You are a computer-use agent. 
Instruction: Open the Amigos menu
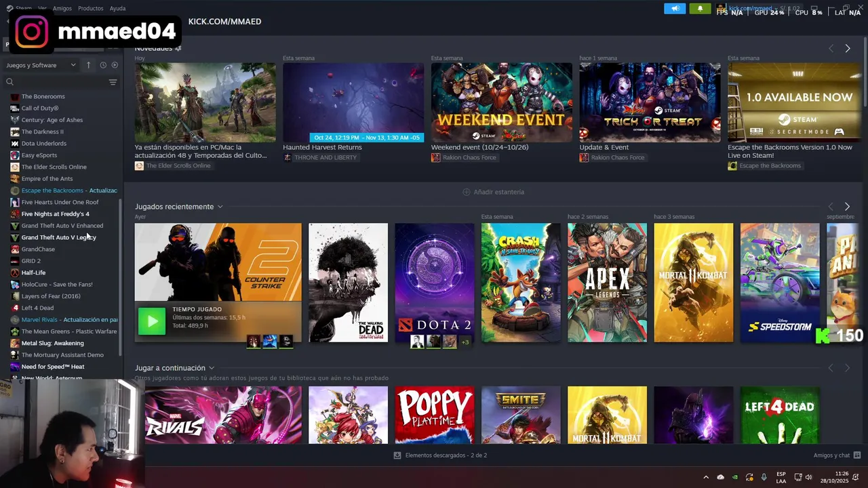pos(62,8)
